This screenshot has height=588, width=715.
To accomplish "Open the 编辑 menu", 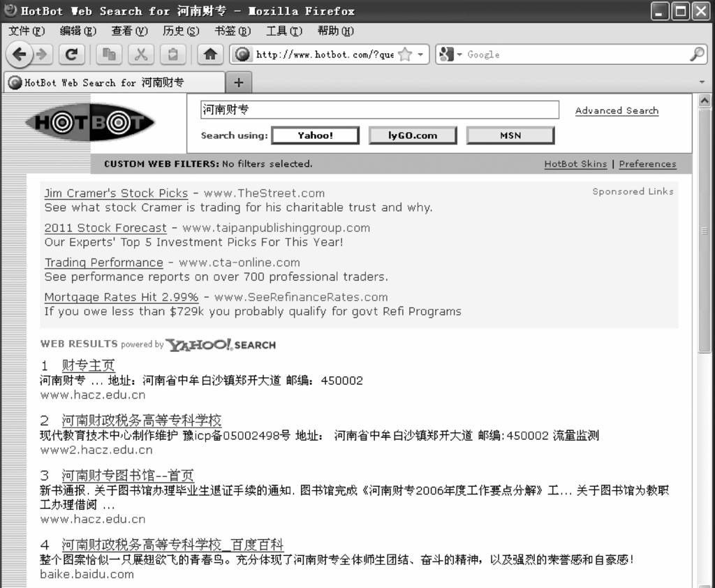I will [x=78, y=31].
